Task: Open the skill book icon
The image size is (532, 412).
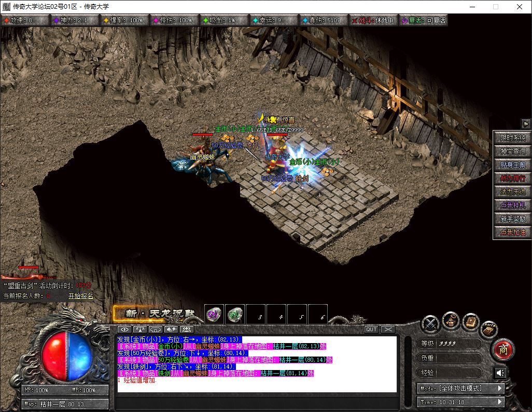Action: (471, 321)
